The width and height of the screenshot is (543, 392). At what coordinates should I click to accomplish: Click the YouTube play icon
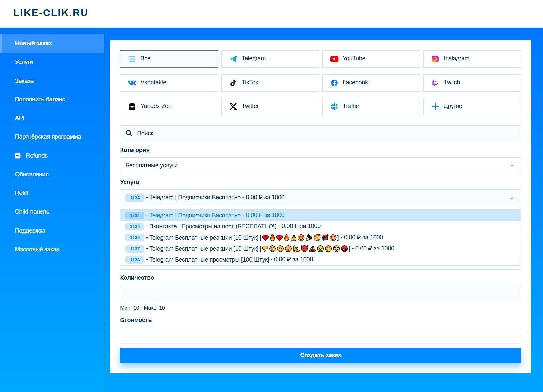[x=334, y=59]
